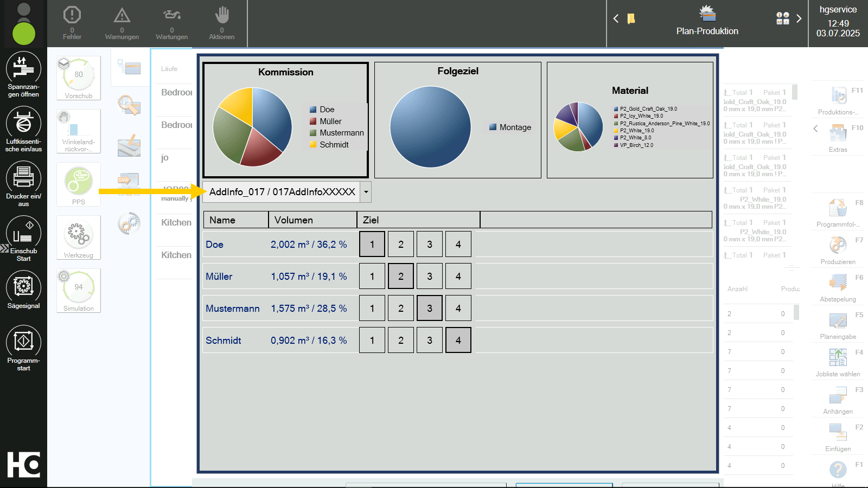The width and height of the screenshot is (868, 488).
Task: Click the Sägesignal icon
Action: coord(23,287)
